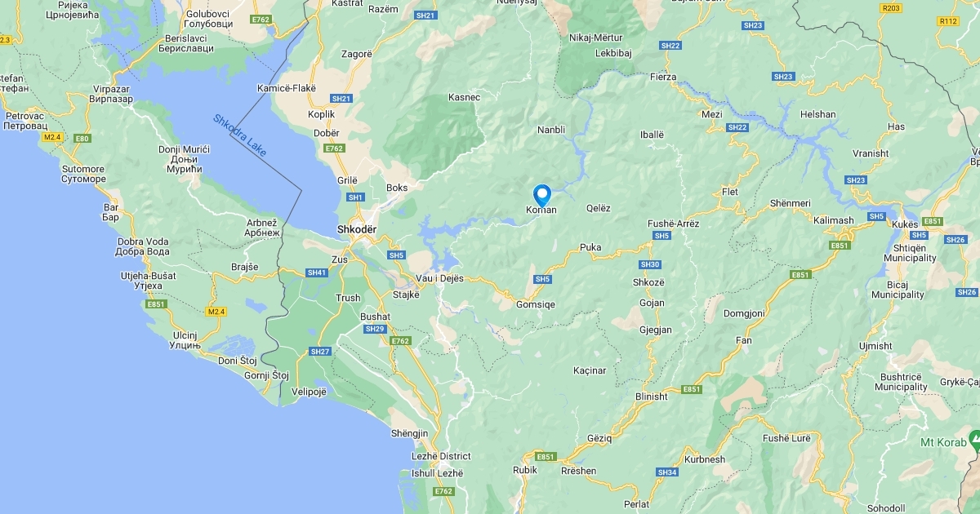Click the SH30 road shield below Fushë-Arrëz
980x514 pixels.
click(650, 264)
